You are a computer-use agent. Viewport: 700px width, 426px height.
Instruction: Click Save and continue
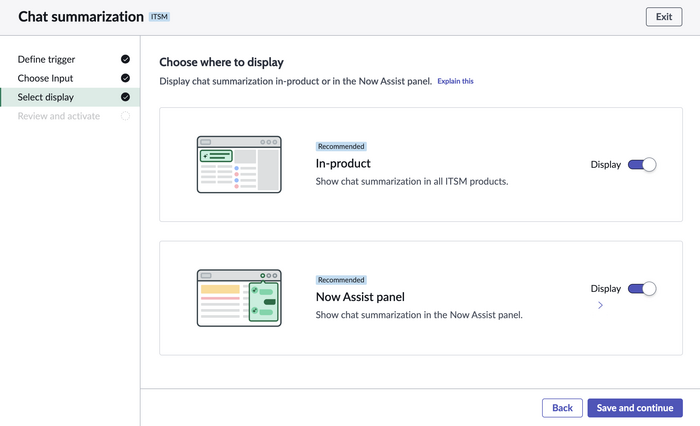[x=635, y=408]
